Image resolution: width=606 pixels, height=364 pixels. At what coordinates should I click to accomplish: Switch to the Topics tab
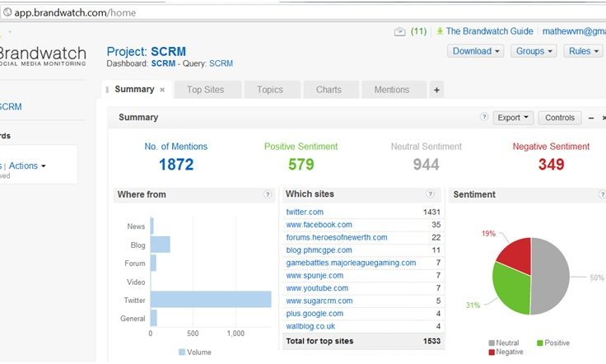[273, 90]
